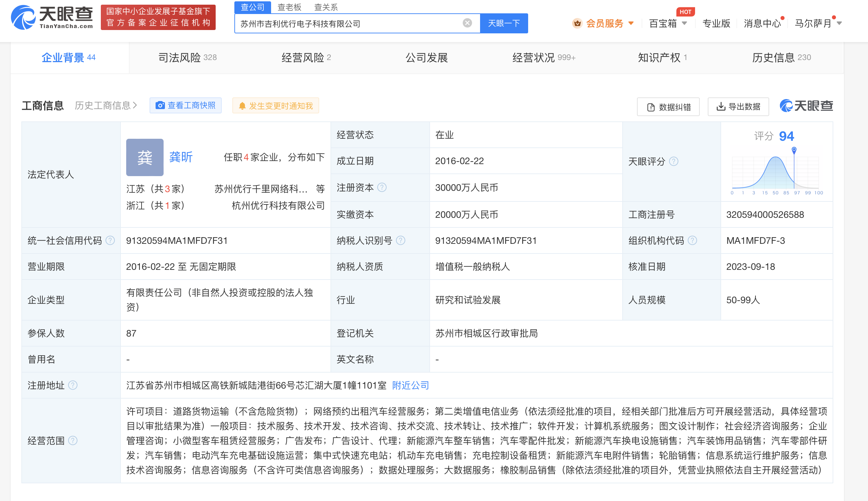Click help icon beside 统一社会信用代码
This screenshot has width=868, height=501.
coord(110,240)
